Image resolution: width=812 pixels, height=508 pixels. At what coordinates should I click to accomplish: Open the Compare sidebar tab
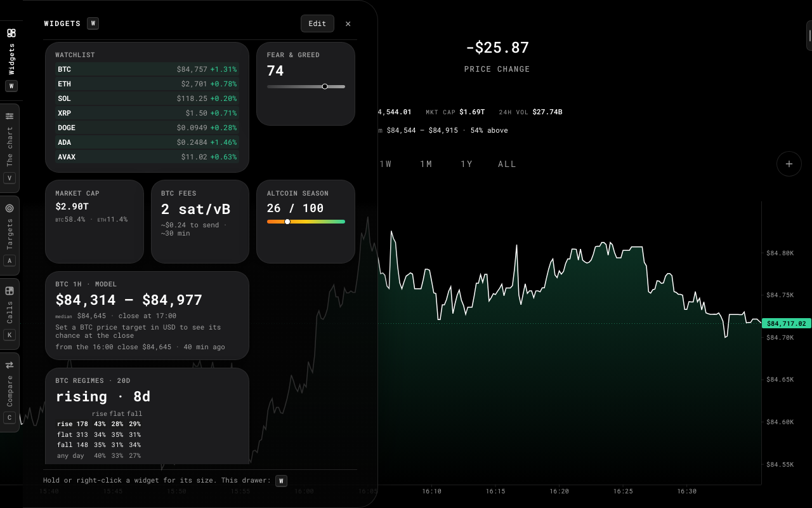click(x=10, y=392)
